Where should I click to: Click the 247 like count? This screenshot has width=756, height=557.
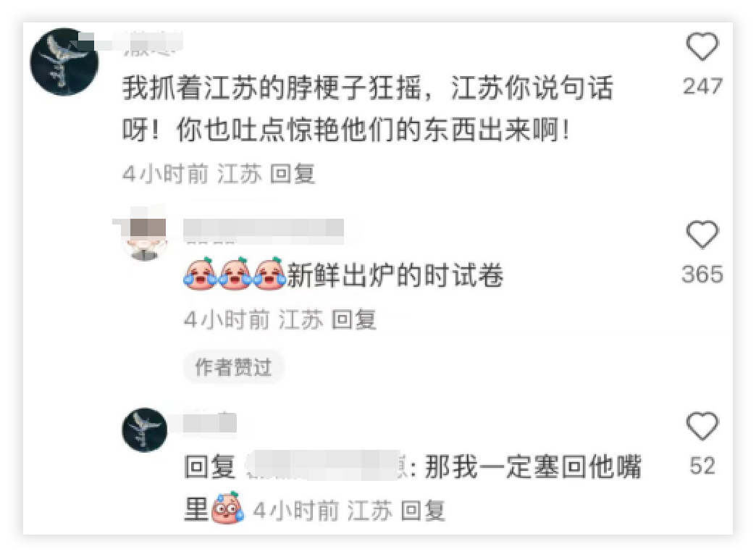(x=702, y=86)
